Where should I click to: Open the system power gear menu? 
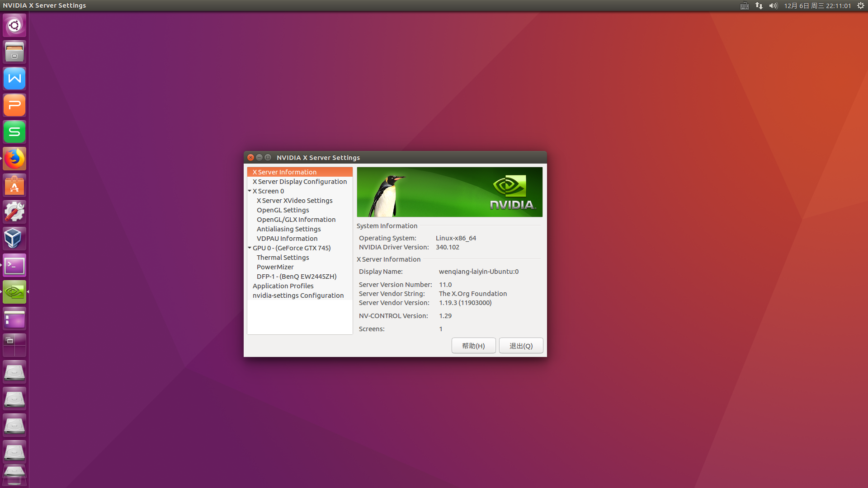click(x=861, y=6)
